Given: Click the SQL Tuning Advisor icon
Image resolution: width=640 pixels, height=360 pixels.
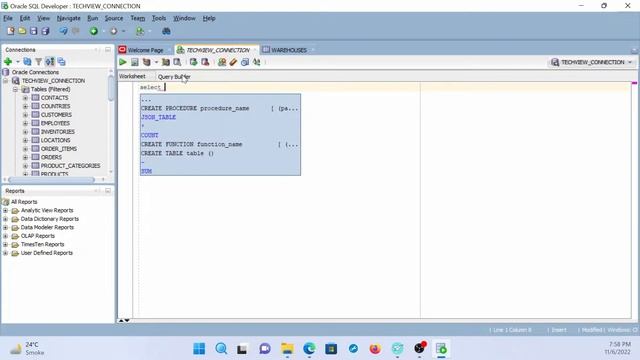Looking at the screenshot, I should tap(177, 62).
